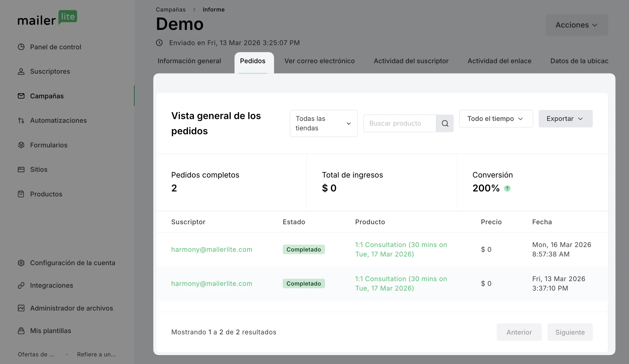Image resolution: width=629 pixels, height=364 pixels.
Task: Go to Suscriptores section
Action: pos(50,71)
